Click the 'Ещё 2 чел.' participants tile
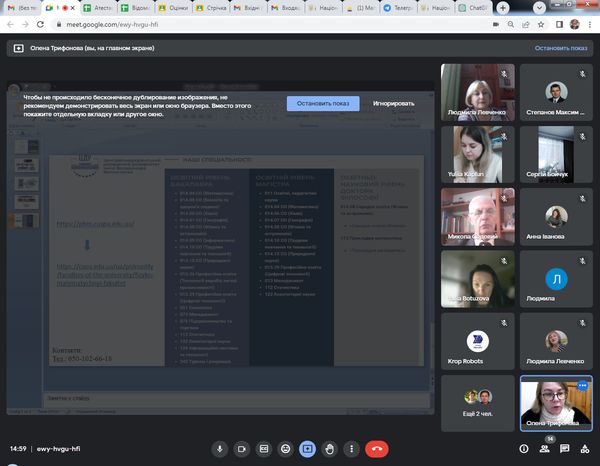The height and width of the screenshot is (466, 600). tap(477, 404)
